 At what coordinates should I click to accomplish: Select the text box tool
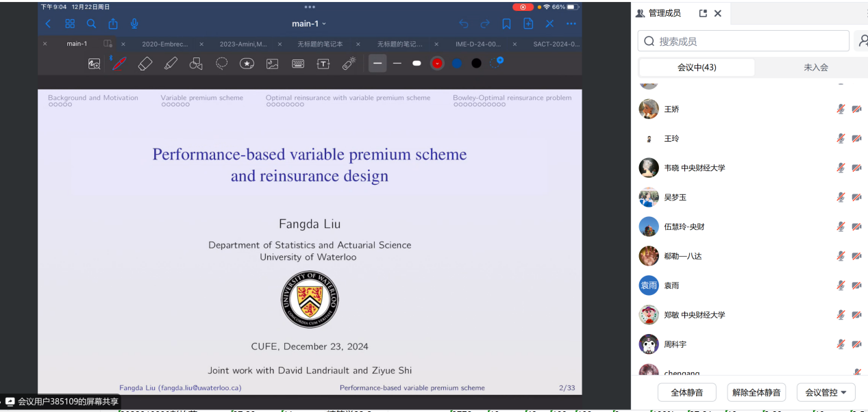(x=323, y=64)
